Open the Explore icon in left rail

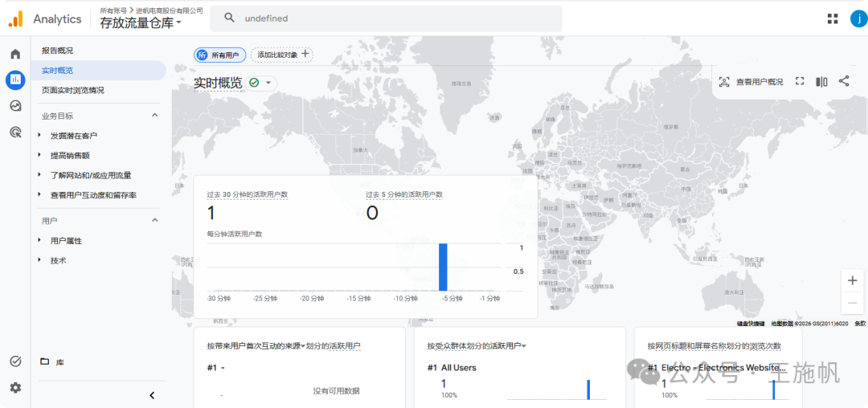(15, 105)
